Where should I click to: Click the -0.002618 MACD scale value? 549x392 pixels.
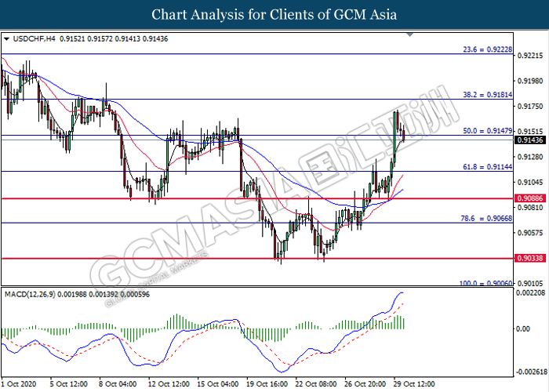[x=533, y=372]
